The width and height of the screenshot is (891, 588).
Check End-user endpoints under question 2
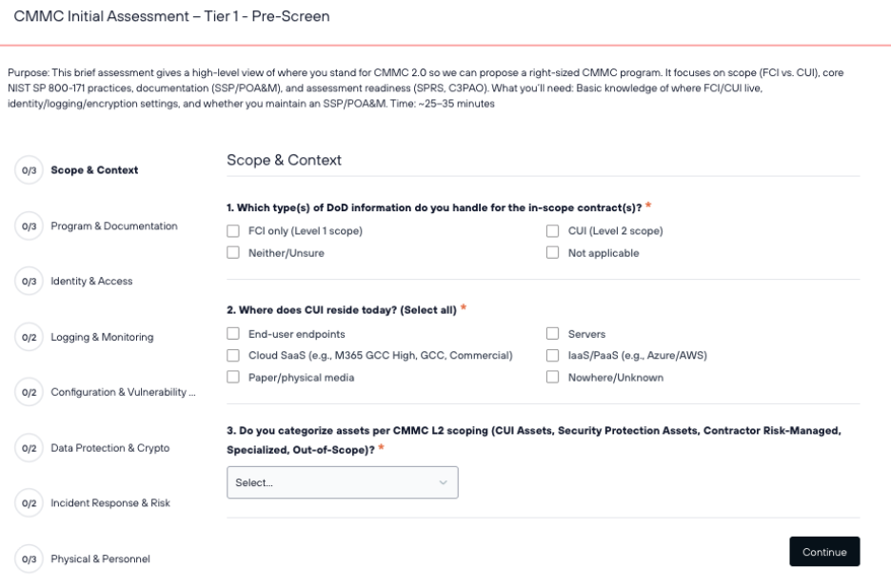[231, 334]
